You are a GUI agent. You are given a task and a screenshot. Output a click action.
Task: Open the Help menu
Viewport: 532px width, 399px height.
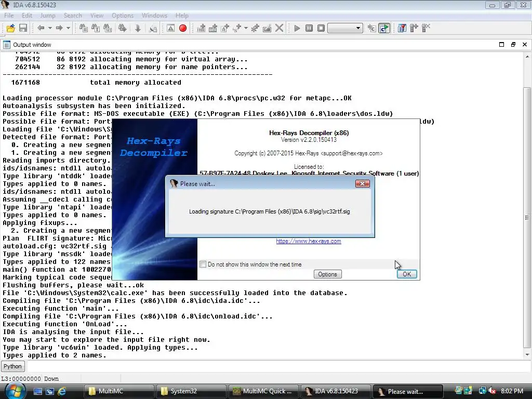click(182, 16)
